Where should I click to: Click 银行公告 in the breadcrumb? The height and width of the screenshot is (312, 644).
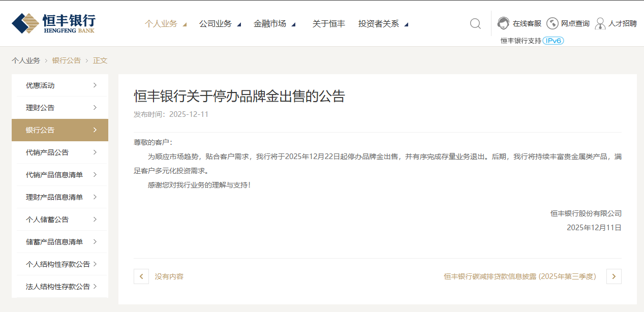point(66,60)
